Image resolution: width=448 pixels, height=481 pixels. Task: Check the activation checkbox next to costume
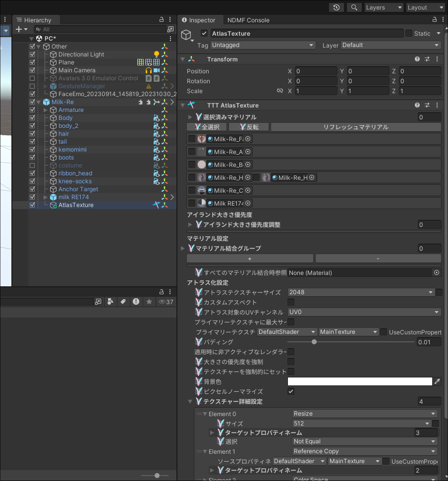32,165
